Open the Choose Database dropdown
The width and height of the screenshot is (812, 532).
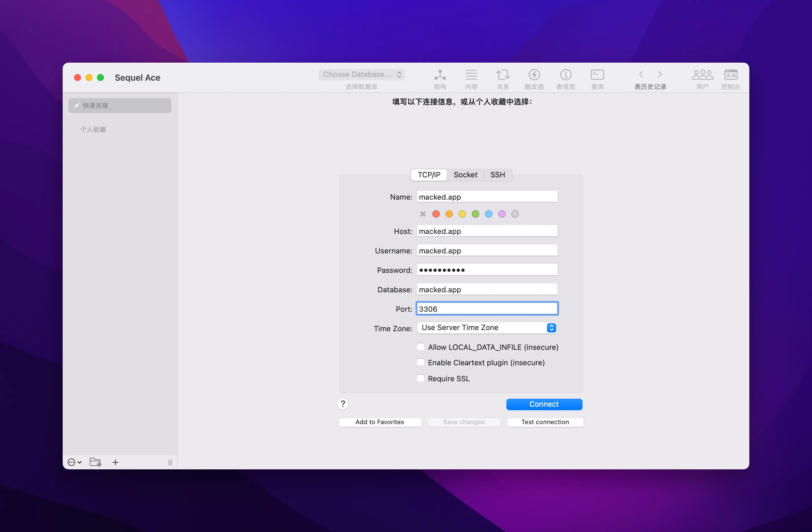tap(361, 74)
